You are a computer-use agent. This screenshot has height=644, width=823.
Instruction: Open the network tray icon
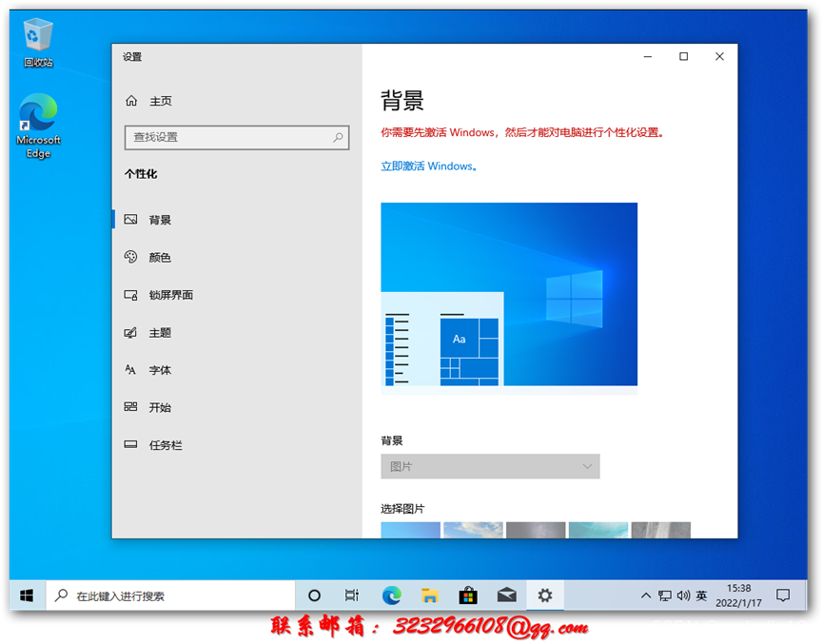665,595
